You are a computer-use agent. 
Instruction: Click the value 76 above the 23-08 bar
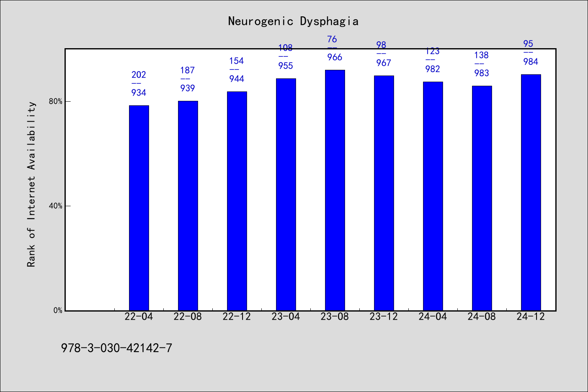coord(332,39)
